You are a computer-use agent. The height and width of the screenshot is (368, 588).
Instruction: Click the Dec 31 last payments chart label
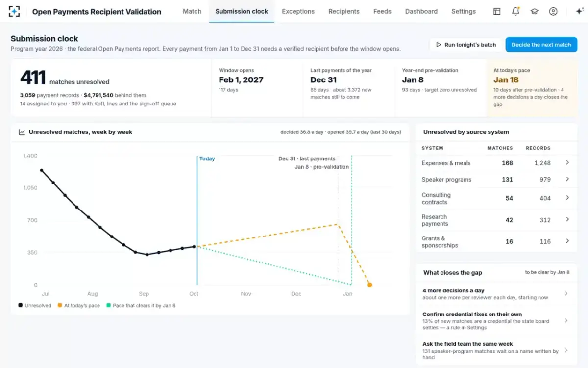pos(307,158)
